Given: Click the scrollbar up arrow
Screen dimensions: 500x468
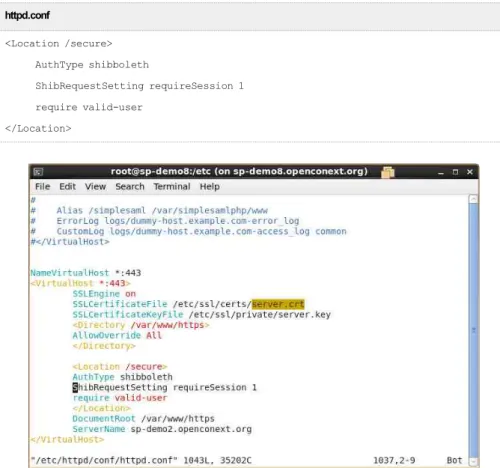Looking at the screenshot, I should [473, 199].
